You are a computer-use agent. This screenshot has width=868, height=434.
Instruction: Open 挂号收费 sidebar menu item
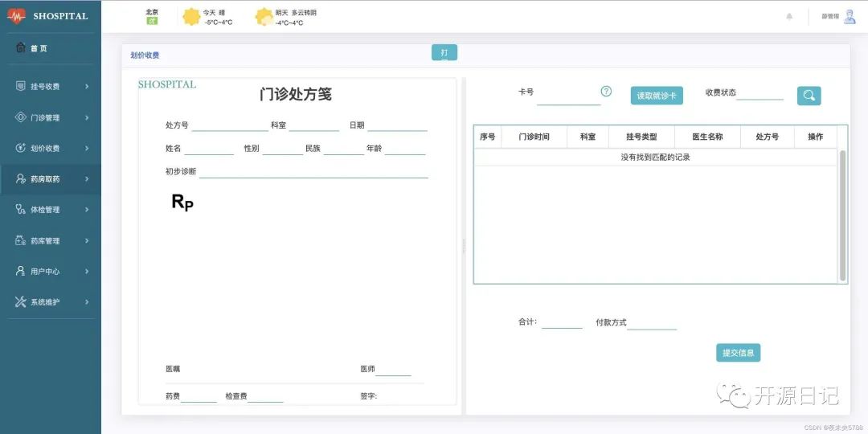(51, 86)
